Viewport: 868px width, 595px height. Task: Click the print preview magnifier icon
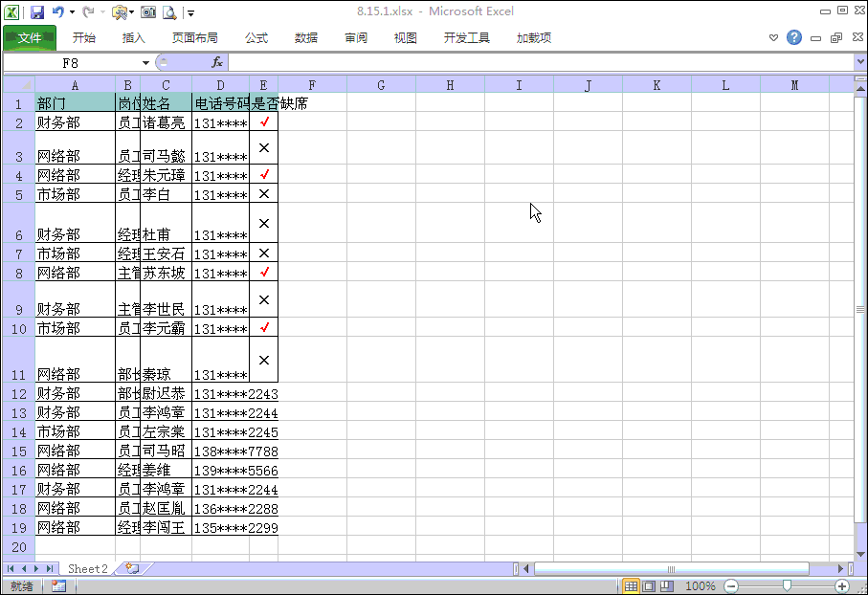click(x=169, y=12)
